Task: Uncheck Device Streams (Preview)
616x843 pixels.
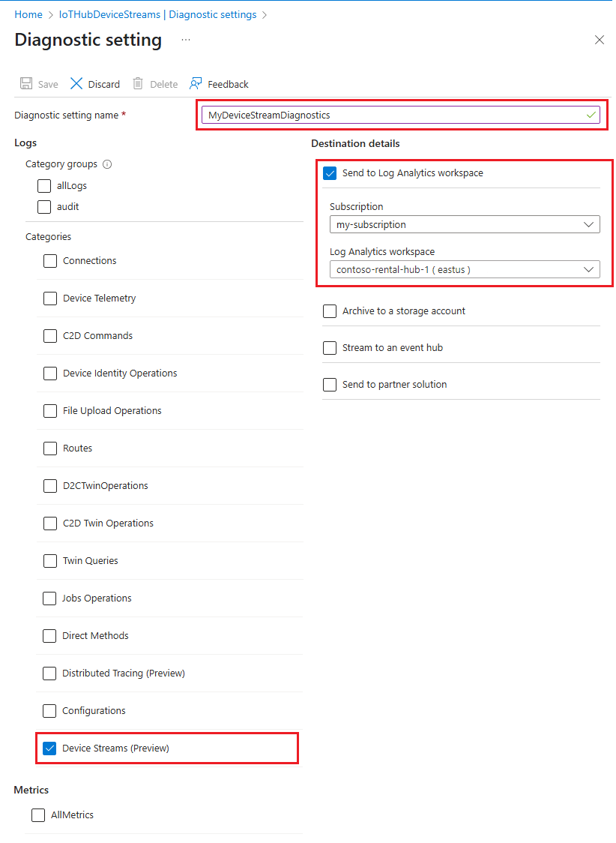Action: (49, 748)
